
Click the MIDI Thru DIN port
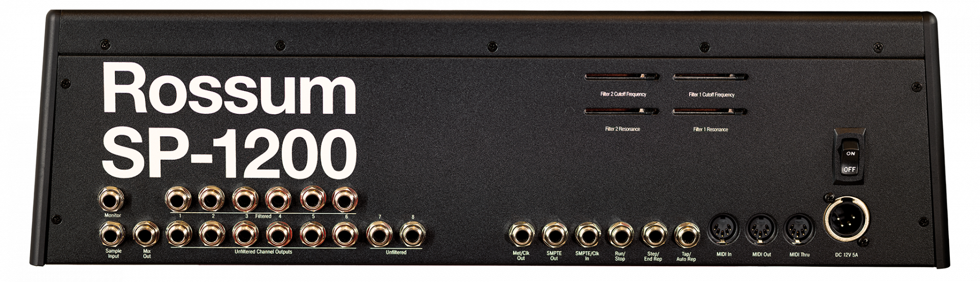[x=799, y=229]
